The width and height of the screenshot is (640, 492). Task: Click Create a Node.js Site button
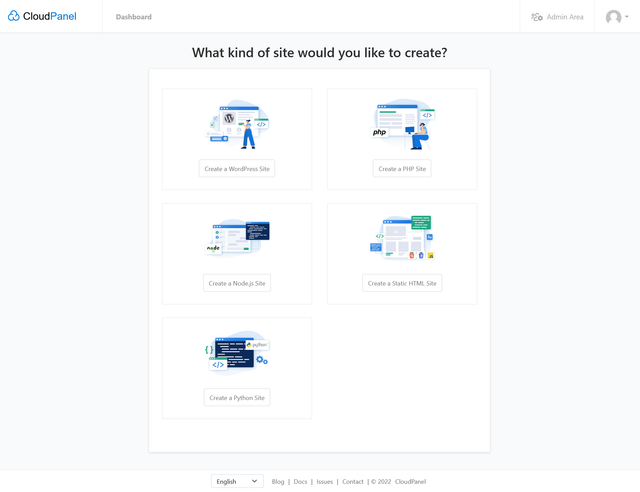[x=237, y=283]
